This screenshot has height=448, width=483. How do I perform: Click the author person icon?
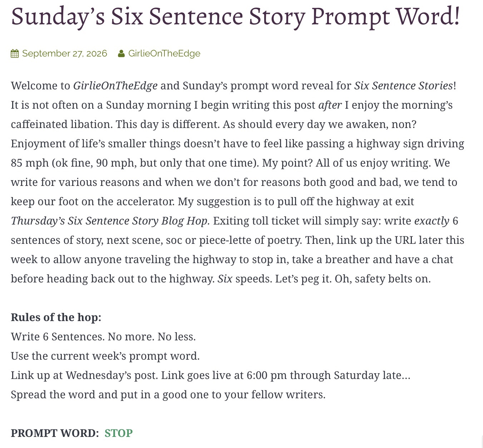coord(121,54)
